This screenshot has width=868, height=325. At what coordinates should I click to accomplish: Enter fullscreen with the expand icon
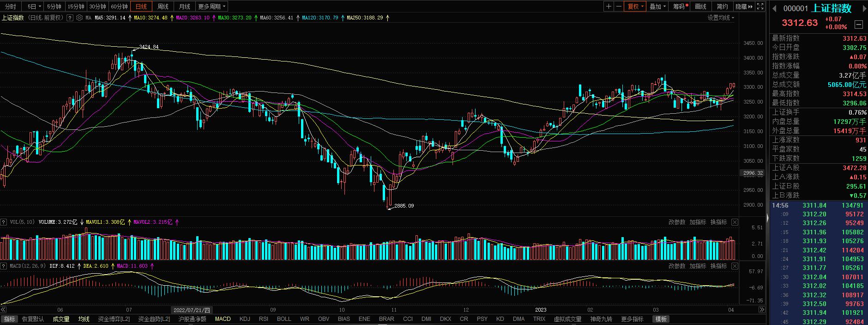pos(761,6)
